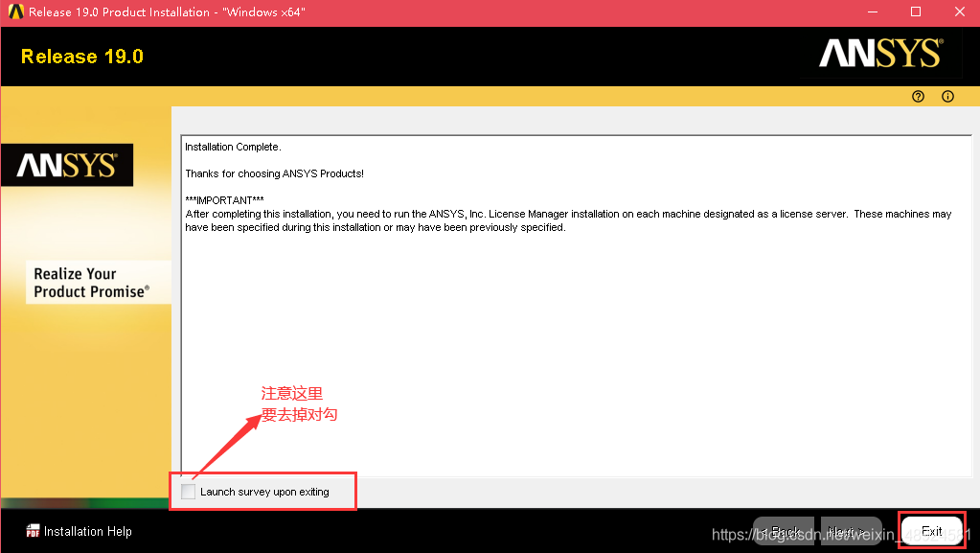This screenshot has height=553, width=980.
Task: Click the ***IMPORTANT*** text line
Action: tap(224, 200)
